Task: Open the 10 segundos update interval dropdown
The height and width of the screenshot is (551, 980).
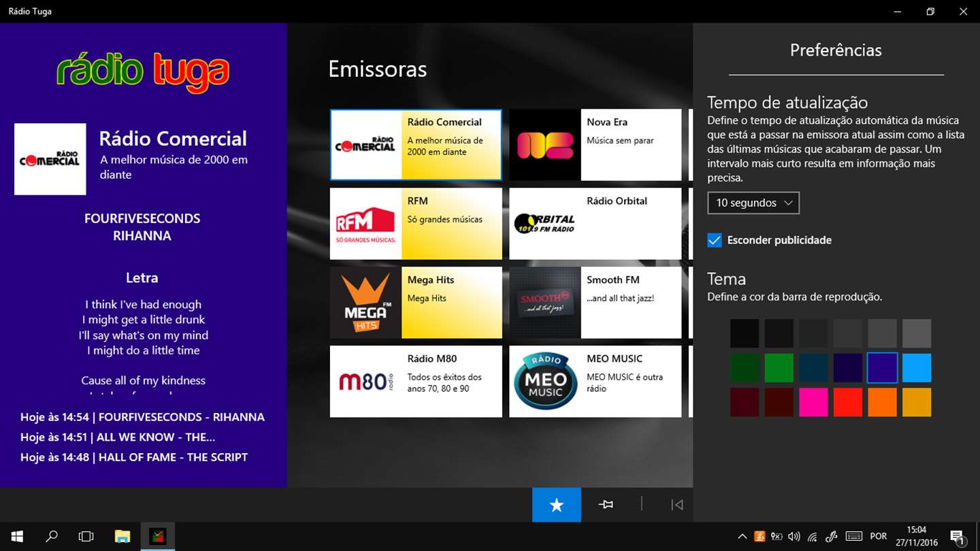Action: point(753,203)
